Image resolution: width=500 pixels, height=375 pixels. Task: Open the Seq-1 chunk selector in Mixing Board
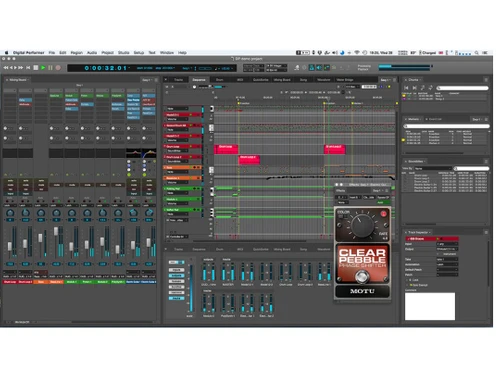(146, 80)
